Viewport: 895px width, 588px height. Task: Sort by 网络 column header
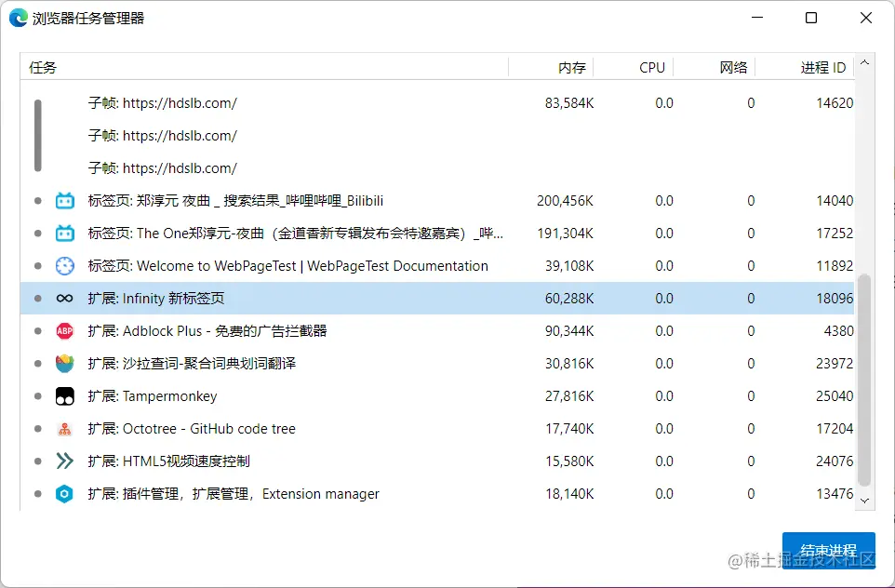[x=715, y=67]
